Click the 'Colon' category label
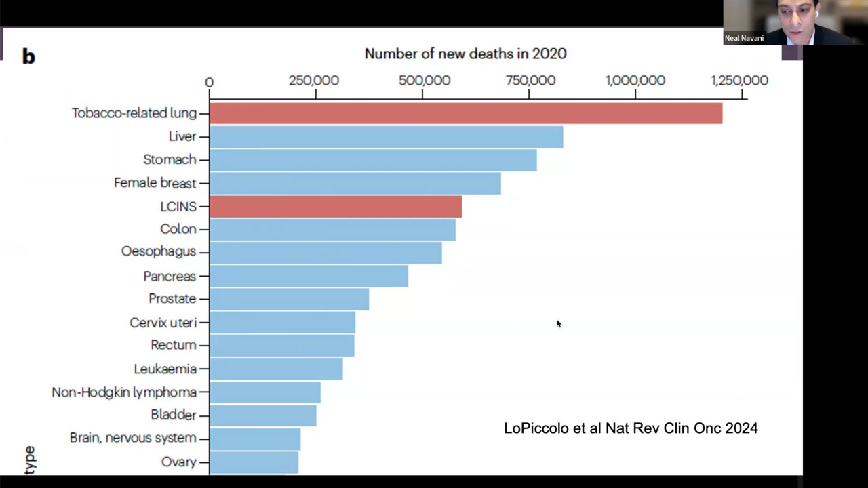868x488 pixels. [178, 229]
